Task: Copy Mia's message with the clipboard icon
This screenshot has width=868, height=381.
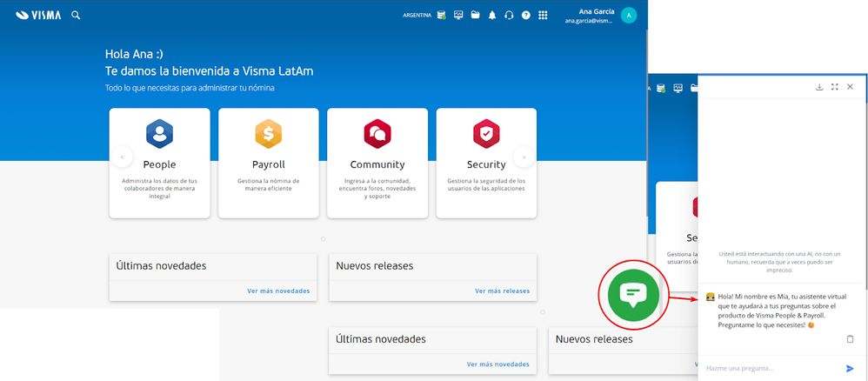Action: coord(851,339)
